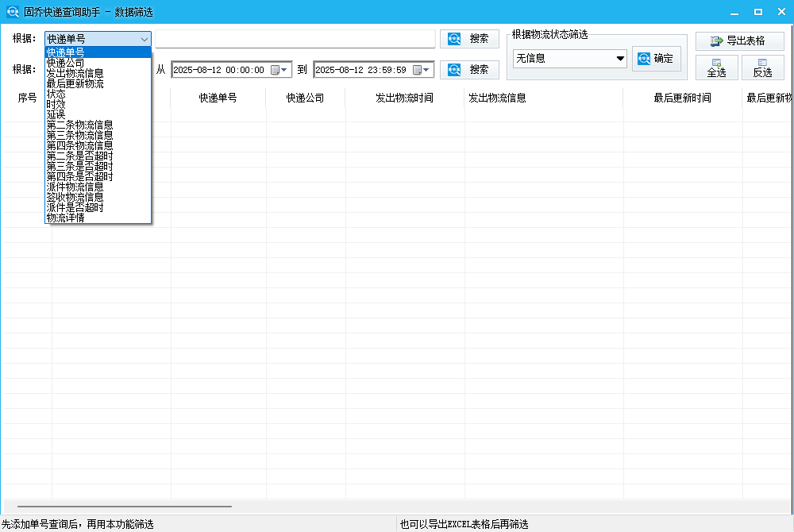This screenshot has width=794, height=532.
Task: Click the horizontal scrollbar thumb
Action: click(x=124, y=506)
